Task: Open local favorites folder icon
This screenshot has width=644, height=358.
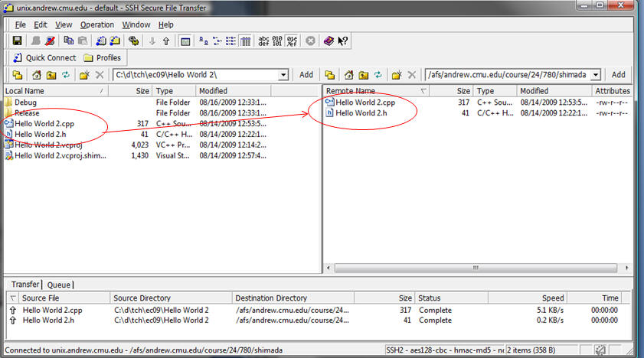Action: coord(18,75)
